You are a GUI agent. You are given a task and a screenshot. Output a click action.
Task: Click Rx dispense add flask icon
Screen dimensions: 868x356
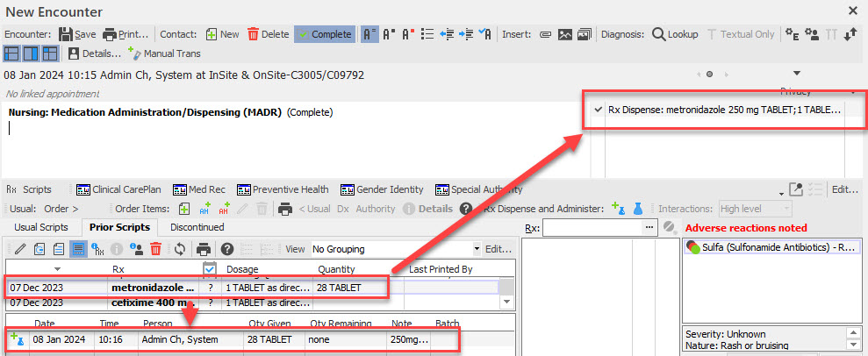click(619, 209)
